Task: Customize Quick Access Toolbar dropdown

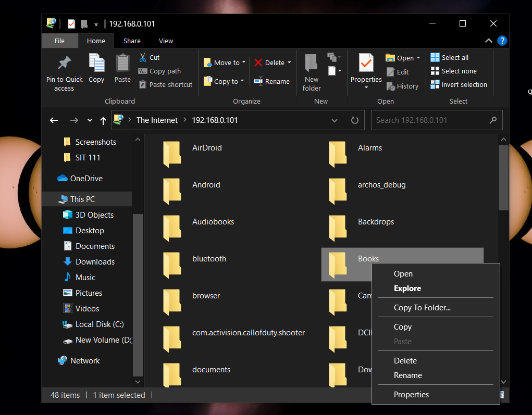Action: [96, 24]
